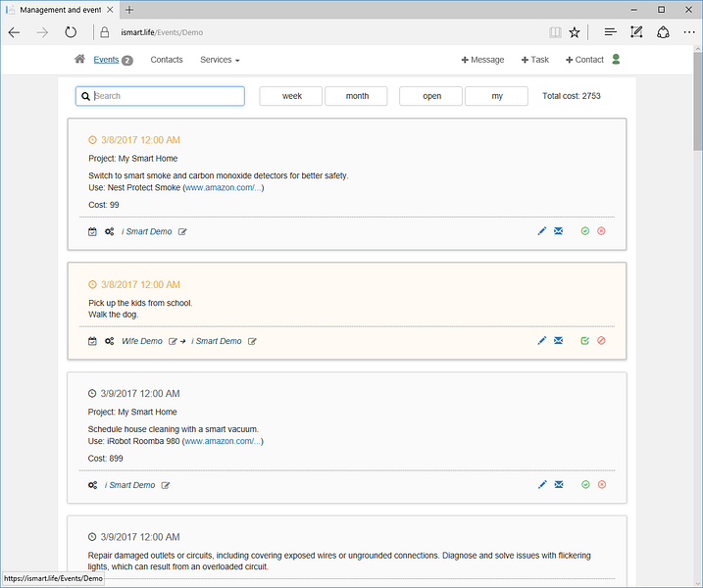Edit contact icon beside i Smart Demo in Nest event
Screen dimensions: 703x588
(182, 231)
